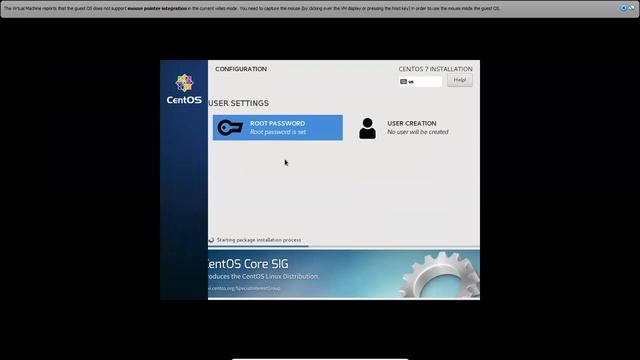Image resolution: width=640 pixels, height=360 pixels.
Task: Click 'Starting package installation process' status text
Action: (259, 240)
